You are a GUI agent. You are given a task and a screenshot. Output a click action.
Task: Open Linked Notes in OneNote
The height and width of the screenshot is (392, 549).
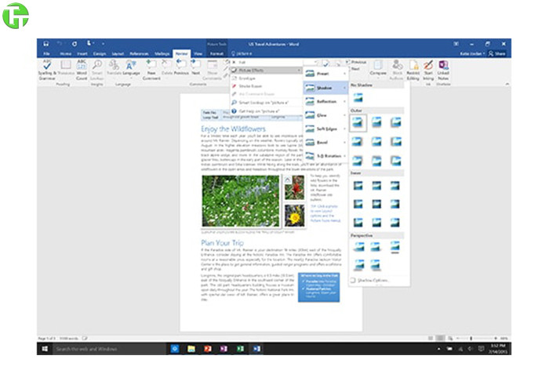pyautogui.click(x=443, y=69)
